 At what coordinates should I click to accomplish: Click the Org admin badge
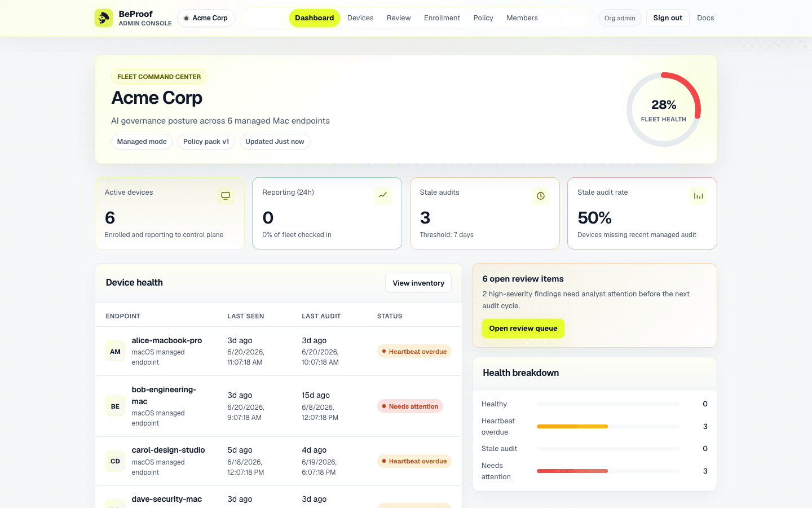[x=620, y=18]
